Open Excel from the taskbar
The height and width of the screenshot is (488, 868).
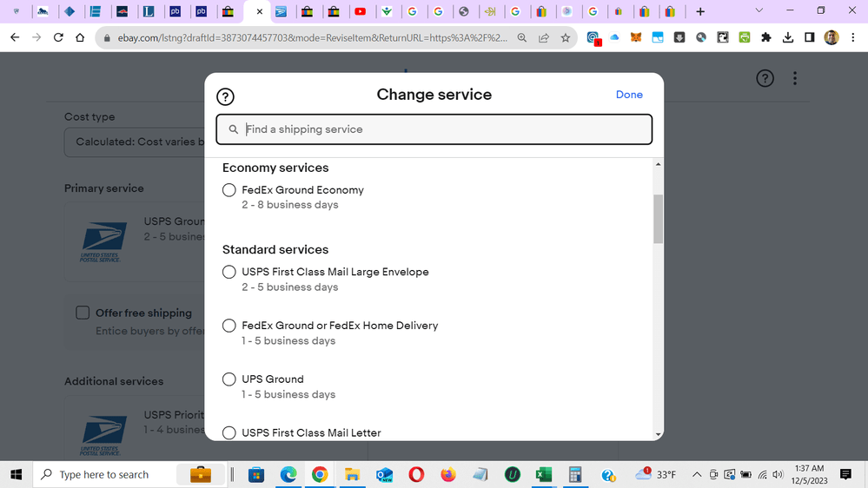[x=544, y=475]
